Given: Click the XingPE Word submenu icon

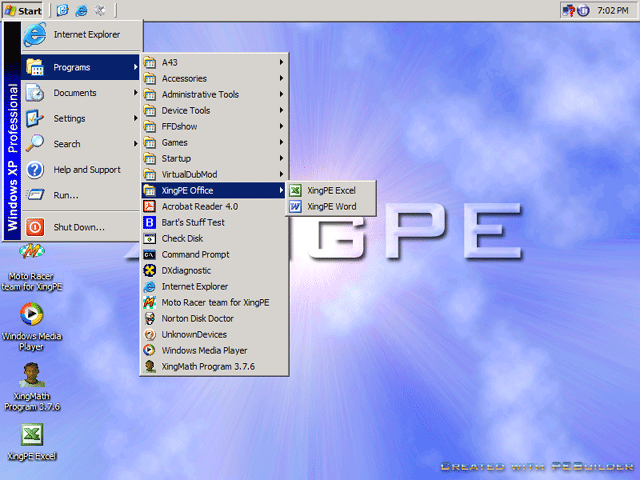Looking at the screenshot, I should 295,207.
